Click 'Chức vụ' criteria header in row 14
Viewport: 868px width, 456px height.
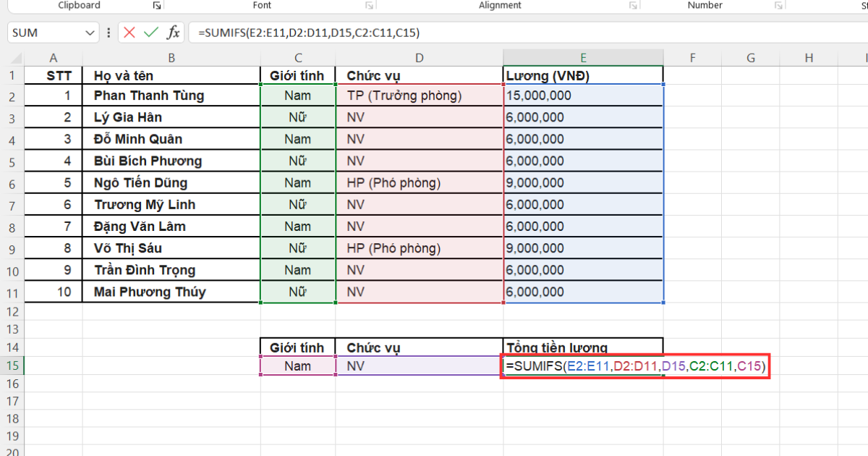point(420,347)
